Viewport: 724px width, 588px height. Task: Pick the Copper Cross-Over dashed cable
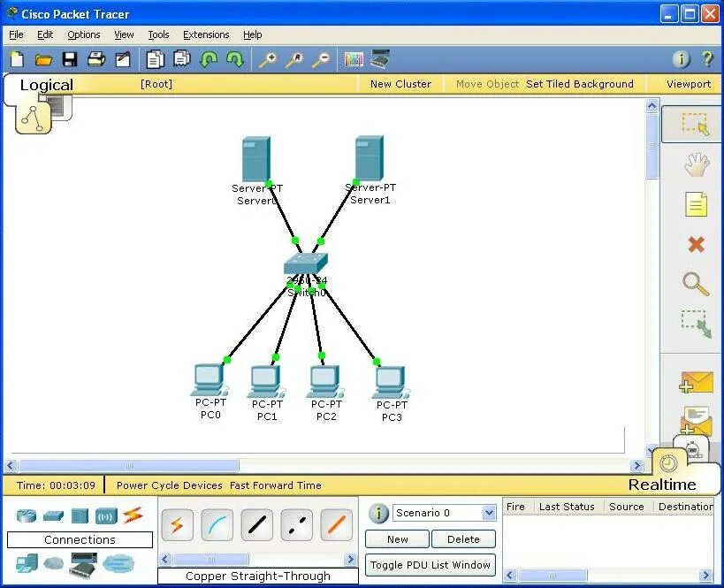[x=297, y=524]
